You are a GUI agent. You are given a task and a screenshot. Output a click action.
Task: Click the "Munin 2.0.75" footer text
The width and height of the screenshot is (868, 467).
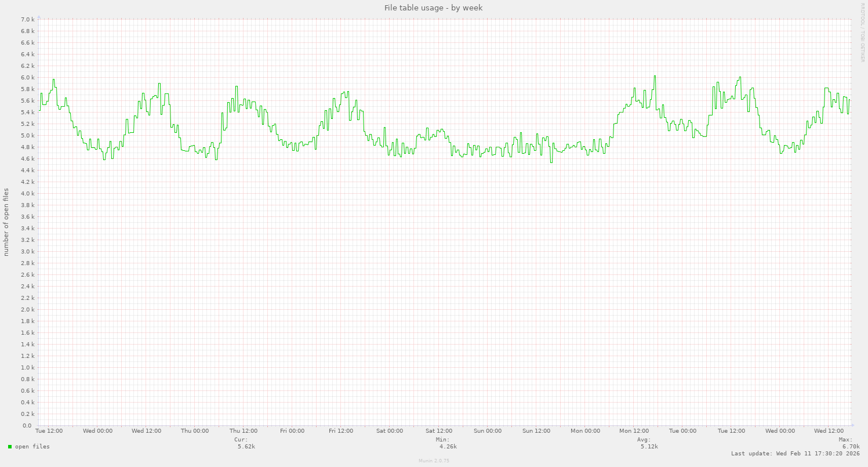pos(433,461)
